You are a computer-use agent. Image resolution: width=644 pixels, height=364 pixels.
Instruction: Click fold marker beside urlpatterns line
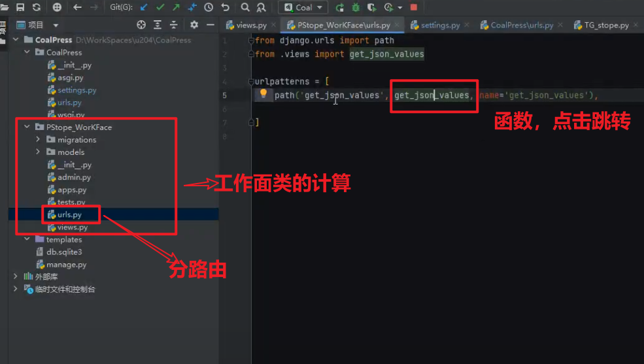click(251, 81)
